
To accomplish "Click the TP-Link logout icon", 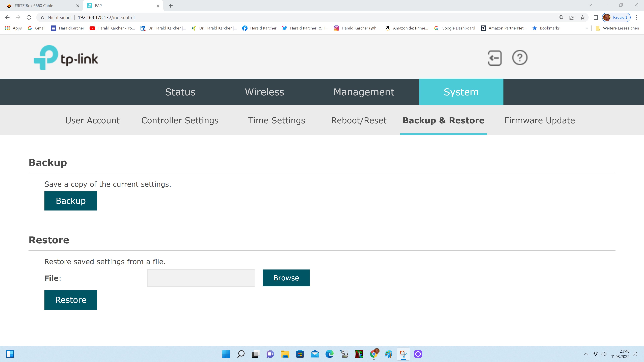I will (495, 58).
